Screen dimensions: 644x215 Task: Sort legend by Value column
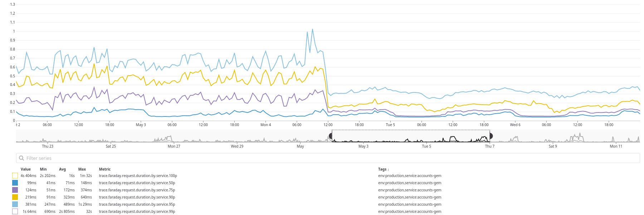(x=26, y=169)
